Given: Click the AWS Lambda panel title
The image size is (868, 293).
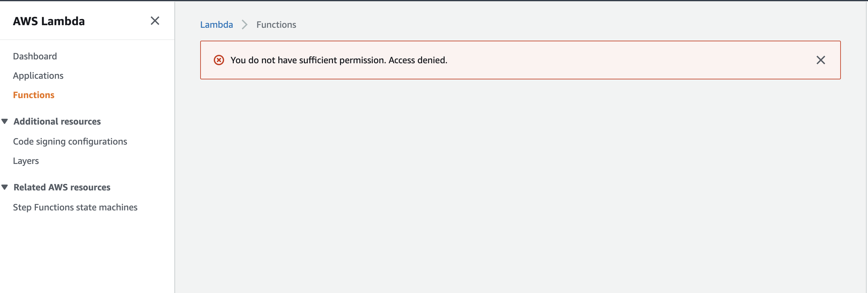Looking at the screenshot, I should (x=48, y=21).
